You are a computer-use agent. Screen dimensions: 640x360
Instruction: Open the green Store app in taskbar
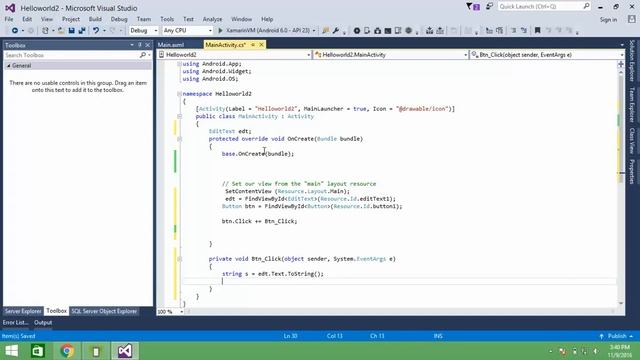click(38, 351)
